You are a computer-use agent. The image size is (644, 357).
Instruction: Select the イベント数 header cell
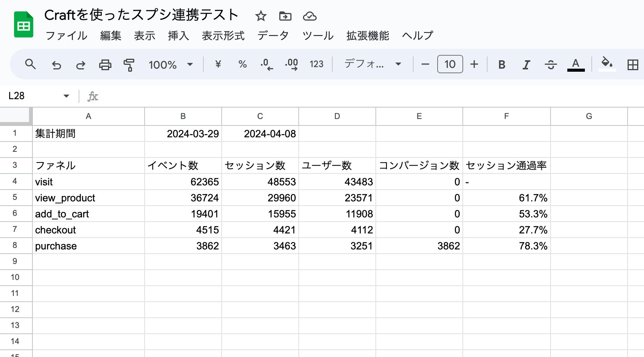tap(183, 166)
